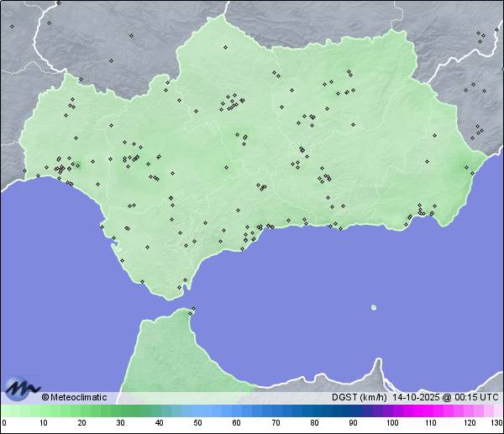Click the DGST (km/h) variable label
Image resolution: width=504 pixels, height=434 pixels.
click(x=360, y=397)
